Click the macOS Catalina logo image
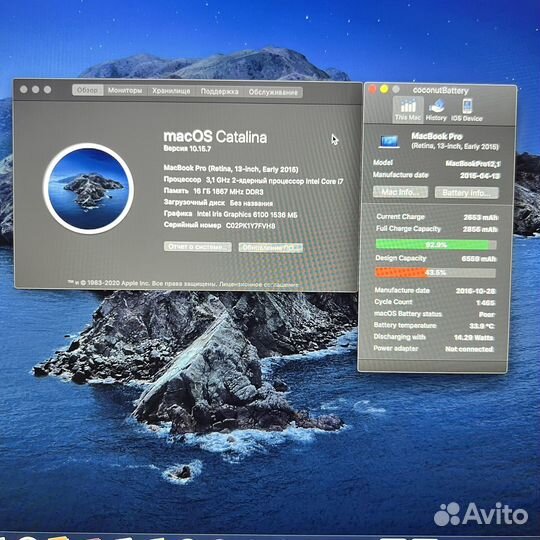Viewport: 540px width, 540px height. click(x=89, y=188)
